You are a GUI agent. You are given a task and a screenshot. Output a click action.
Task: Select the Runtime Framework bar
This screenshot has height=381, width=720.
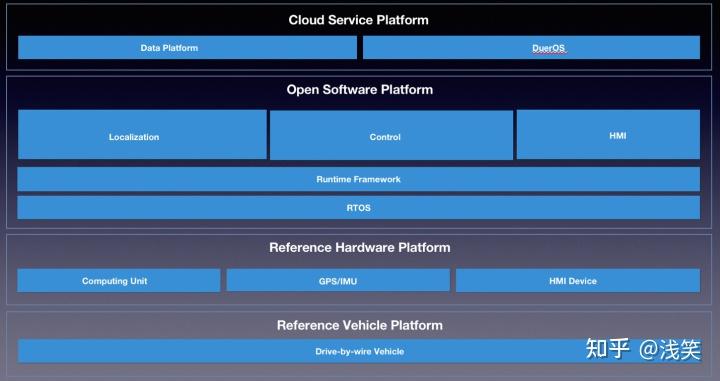click(359, 179)
